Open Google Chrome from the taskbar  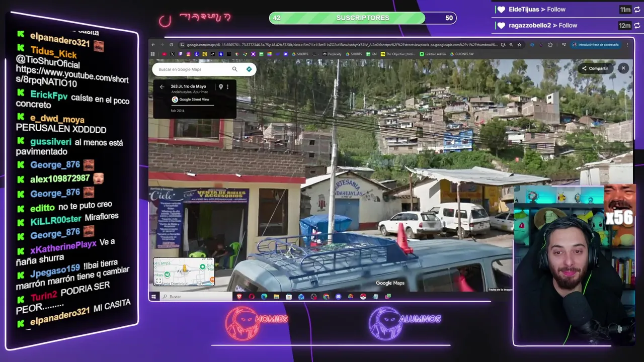click(326, 297)
